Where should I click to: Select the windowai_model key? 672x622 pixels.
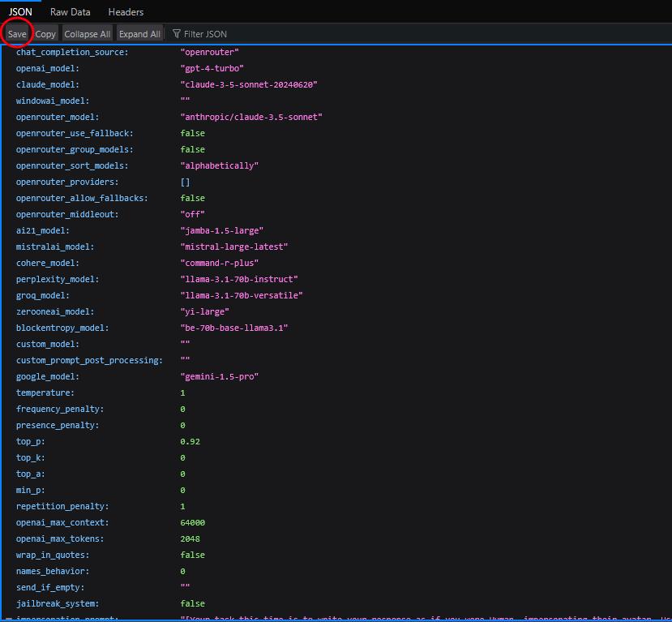pos(53,101)
